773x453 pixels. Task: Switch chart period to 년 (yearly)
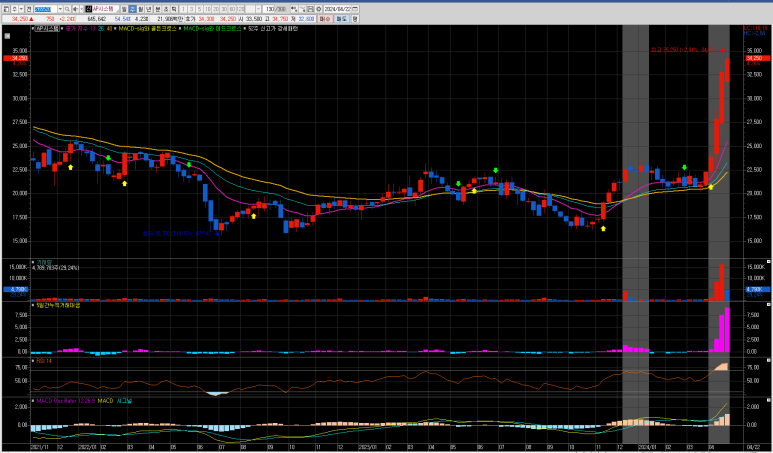coord(149,9)
